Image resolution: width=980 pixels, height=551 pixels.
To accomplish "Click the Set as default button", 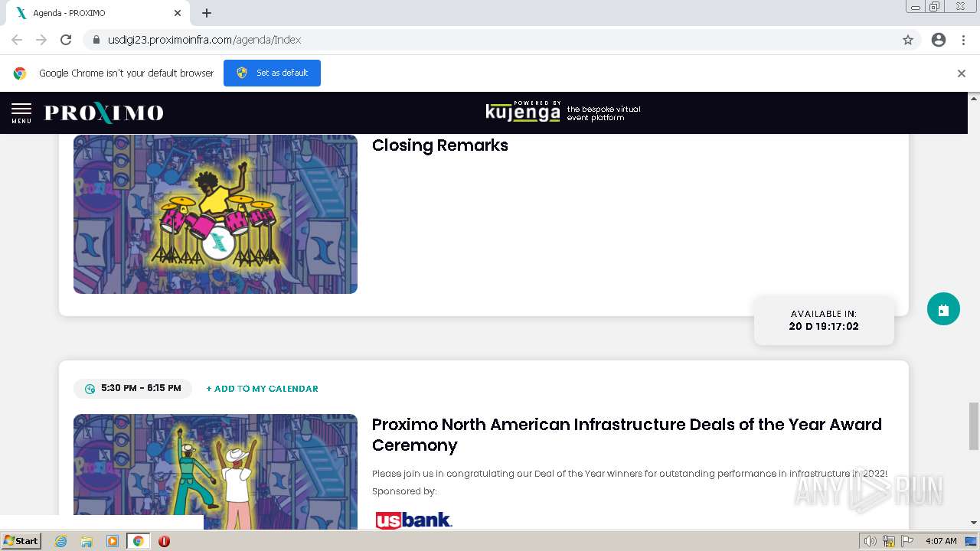I will 272,73.
